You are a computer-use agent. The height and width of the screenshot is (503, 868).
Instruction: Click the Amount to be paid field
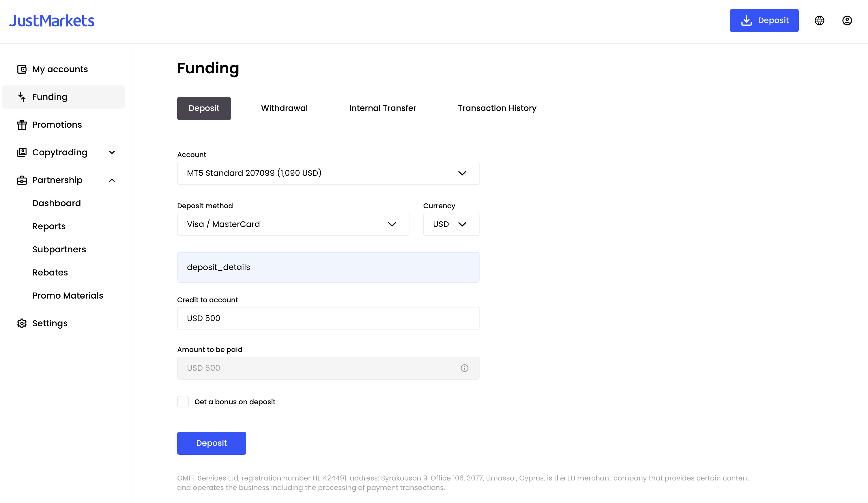tap(328, 368)
